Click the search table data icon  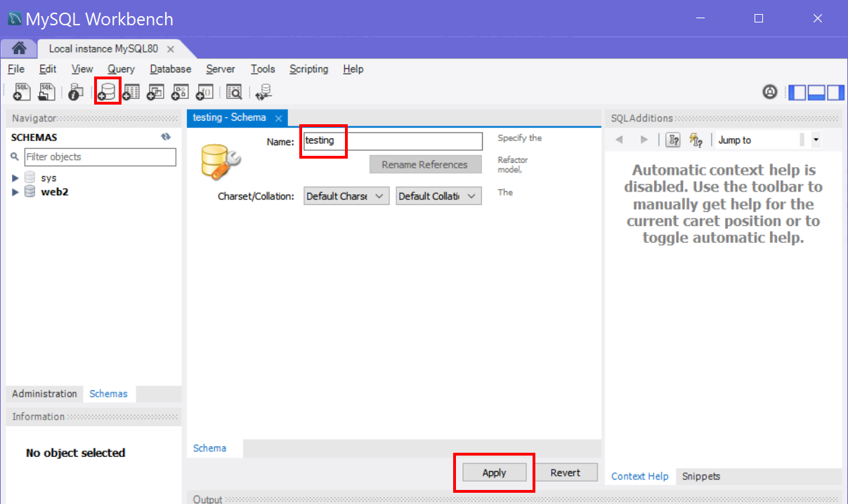coord(234,92)
